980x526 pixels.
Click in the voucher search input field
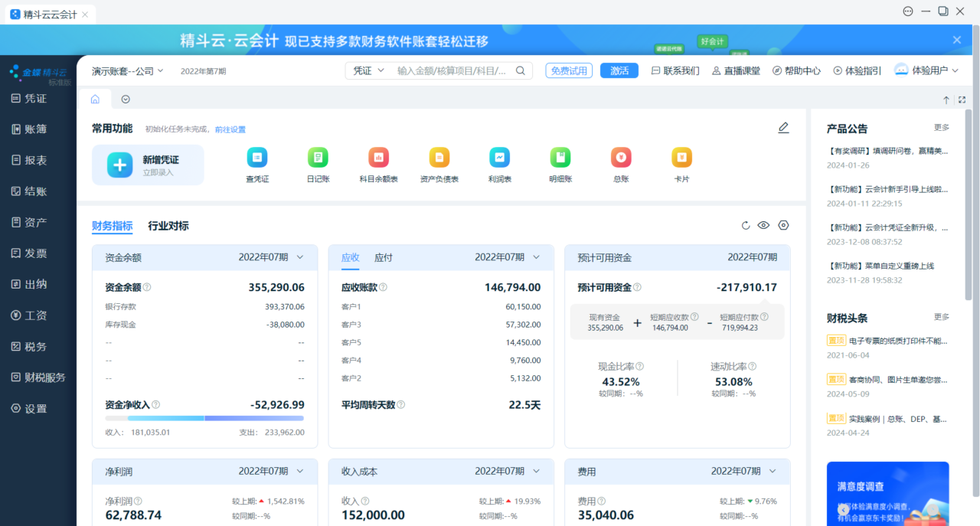click(452, 70)
